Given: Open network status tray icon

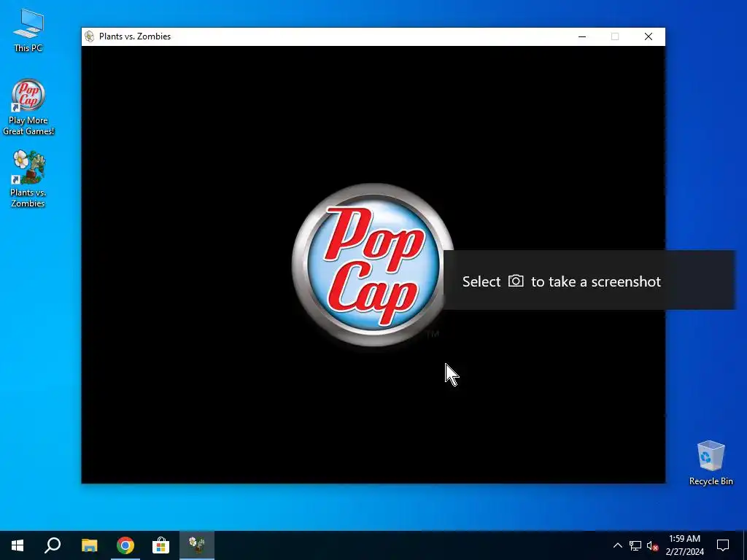Looking at the screenshot, I should 635,545.
